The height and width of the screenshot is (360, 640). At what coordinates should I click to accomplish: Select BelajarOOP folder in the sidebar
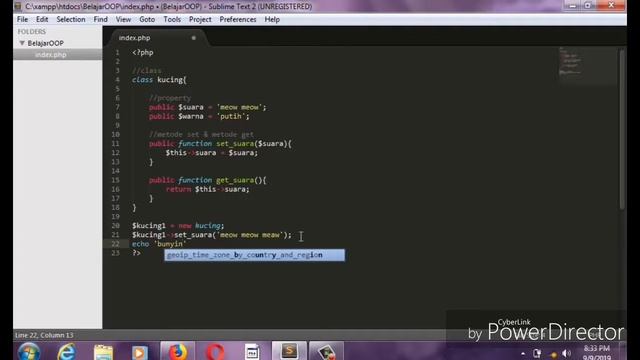tap(46, 43)
